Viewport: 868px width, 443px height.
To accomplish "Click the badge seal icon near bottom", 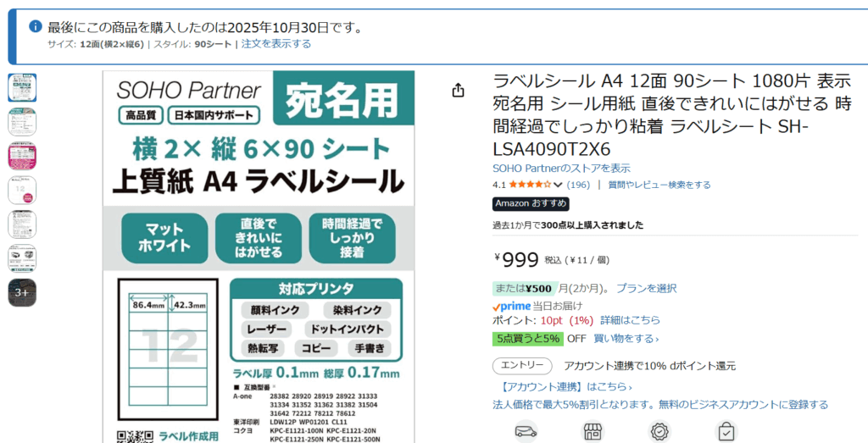I will coord(659,432).
